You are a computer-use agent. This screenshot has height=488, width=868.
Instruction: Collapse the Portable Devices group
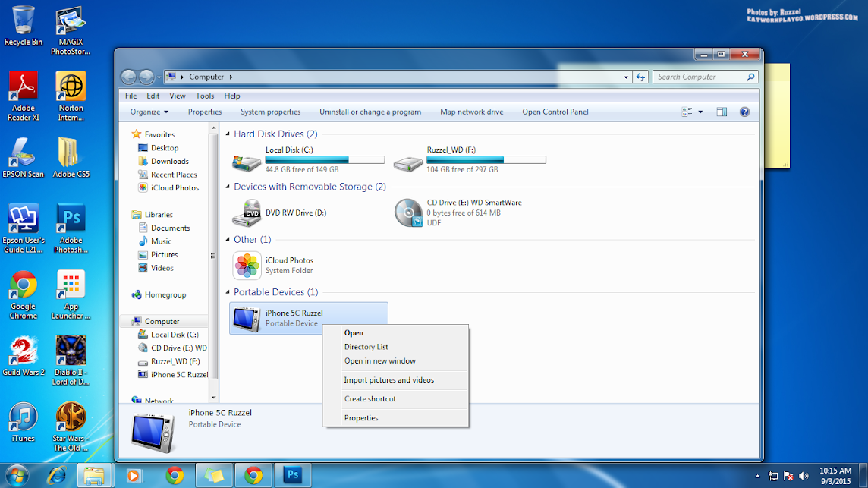[228, 292]
